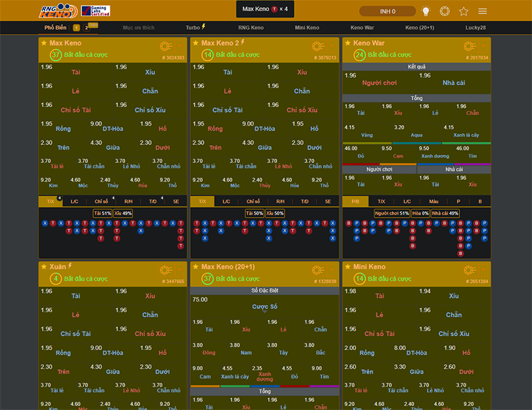Bet on DT-Hòa in Mini Keno
Image resolution: width=532 pixels, height=410 pixels.
[x=417, y=352]
